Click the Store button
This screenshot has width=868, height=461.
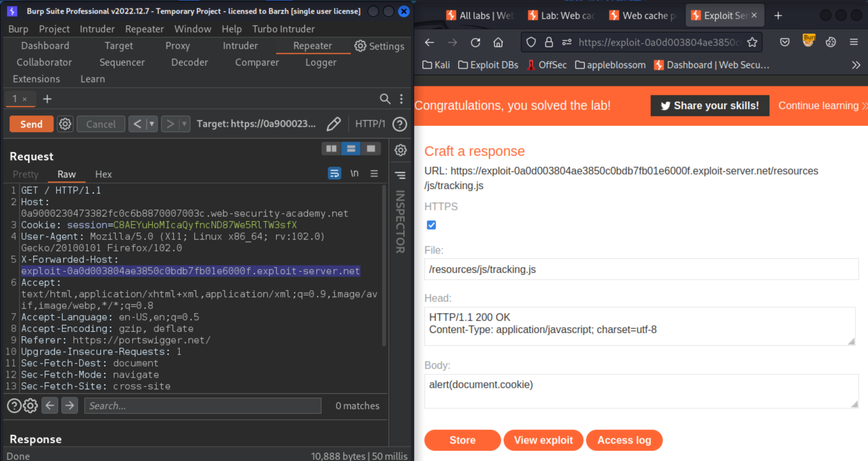coord(462,440)
